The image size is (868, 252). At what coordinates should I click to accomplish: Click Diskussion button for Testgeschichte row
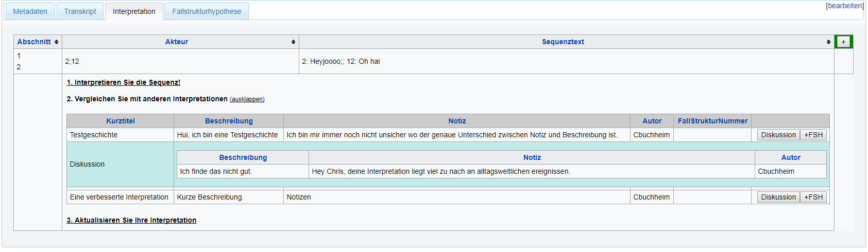pyautogui.click(x=778, y=135)
